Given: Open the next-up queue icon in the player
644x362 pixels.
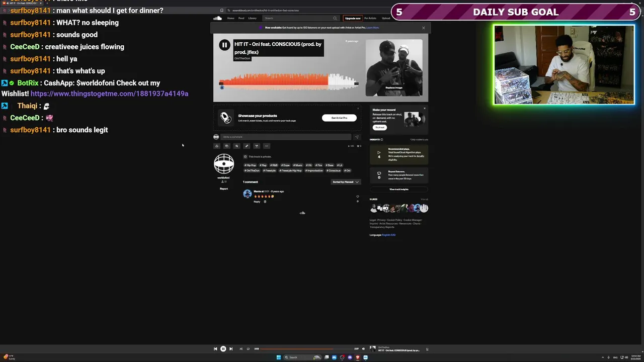Looking at the screenshot, I should tap(427, 349).
